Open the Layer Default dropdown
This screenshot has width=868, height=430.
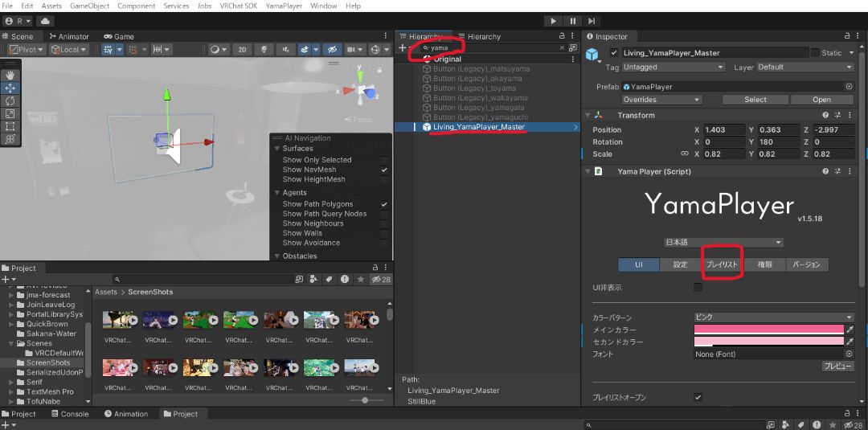click(805, 67)
